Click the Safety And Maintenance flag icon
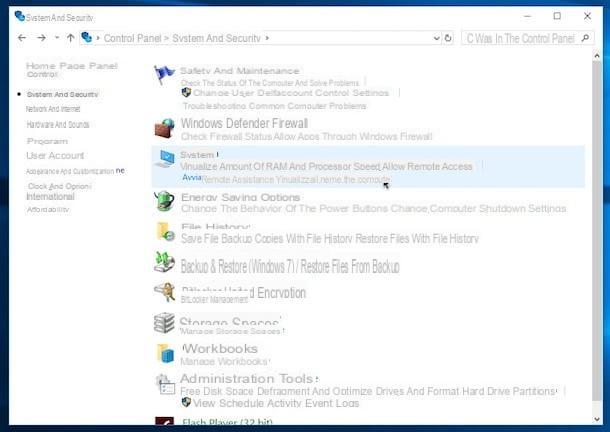 164,74
